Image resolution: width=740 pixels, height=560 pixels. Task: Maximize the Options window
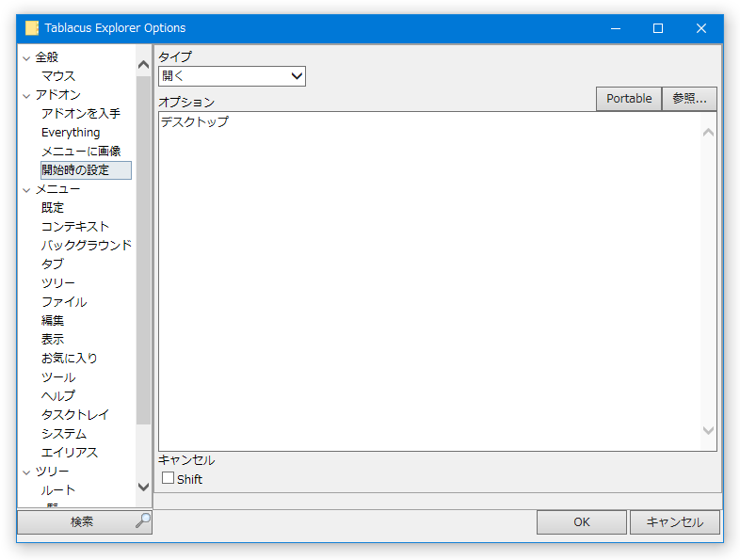pyautogui.click(x=658, y=28)
